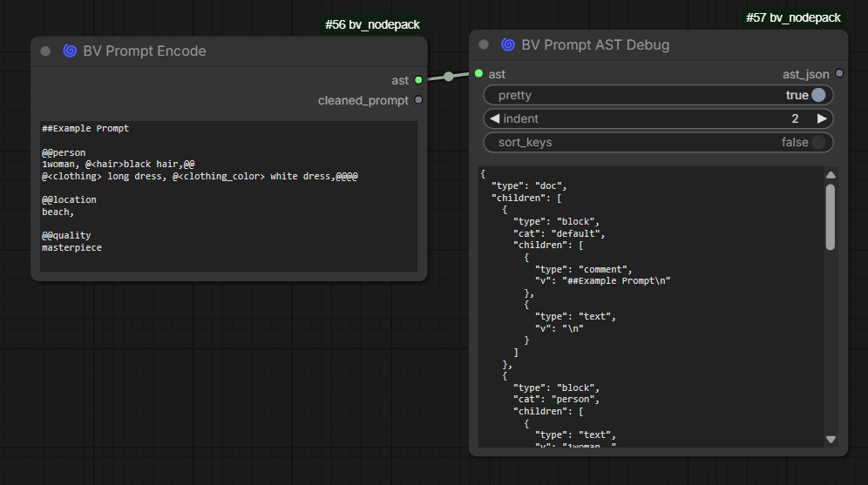Click the midpoint dot on the ast link

(x=449, y=77)
